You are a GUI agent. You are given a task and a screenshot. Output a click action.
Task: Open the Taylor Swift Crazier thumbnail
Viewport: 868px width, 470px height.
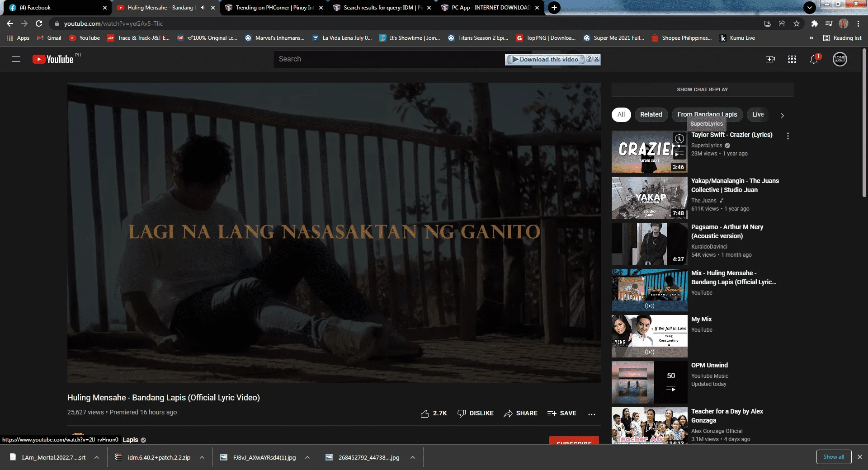click(649, 152)
